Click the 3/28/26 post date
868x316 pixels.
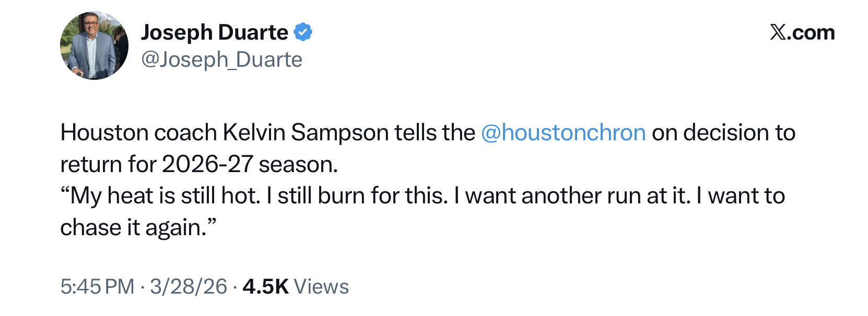189,287
